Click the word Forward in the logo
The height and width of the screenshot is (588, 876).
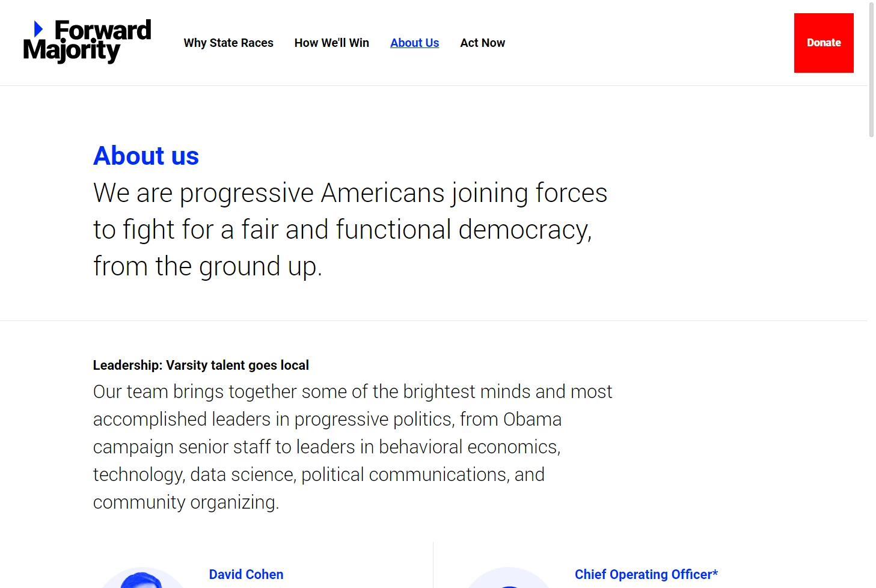pos(103,29)
